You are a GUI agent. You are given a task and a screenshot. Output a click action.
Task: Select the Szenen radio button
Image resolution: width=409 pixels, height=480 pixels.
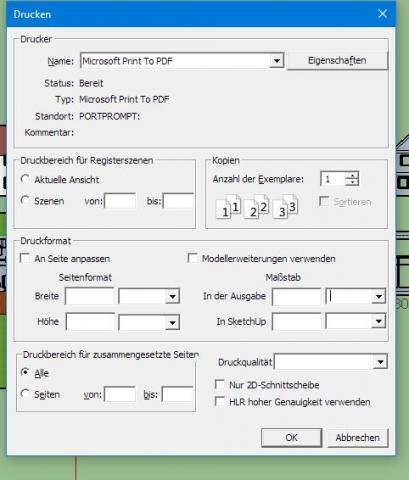point(25,200)
